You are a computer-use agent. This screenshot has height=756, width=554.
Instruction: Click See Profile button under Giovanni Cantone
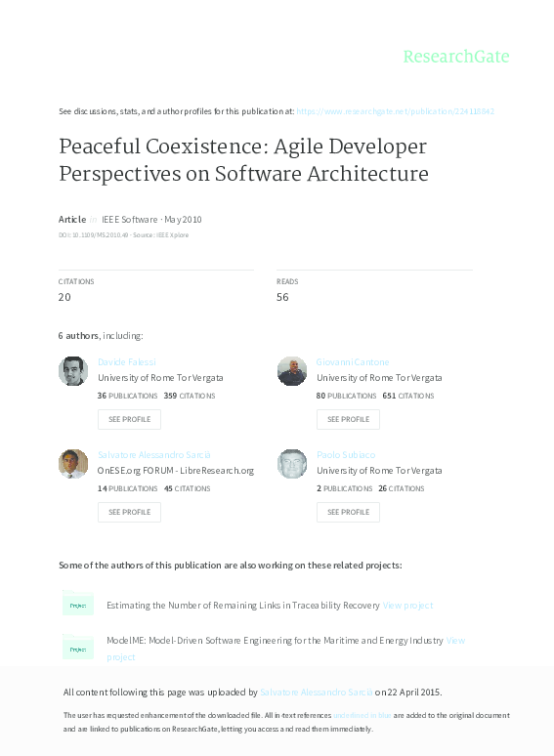point(348,419)
